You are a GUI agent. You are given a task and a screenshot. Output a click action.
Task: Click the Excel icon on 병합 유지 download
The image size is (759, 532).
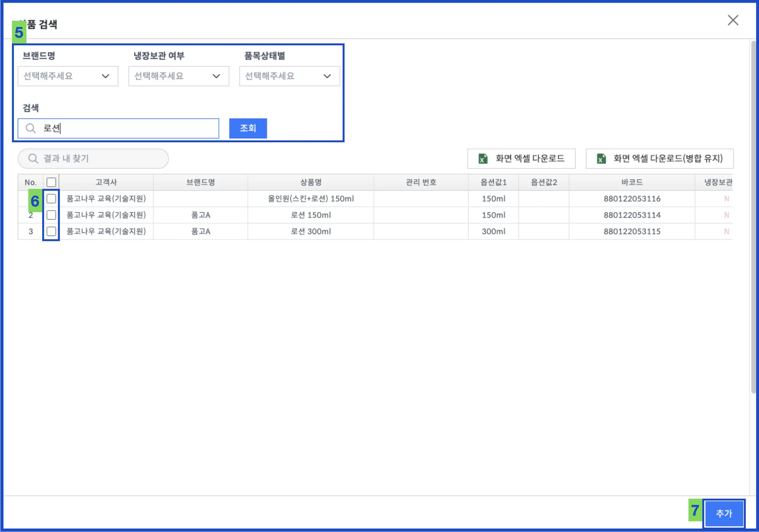[601, 159]
